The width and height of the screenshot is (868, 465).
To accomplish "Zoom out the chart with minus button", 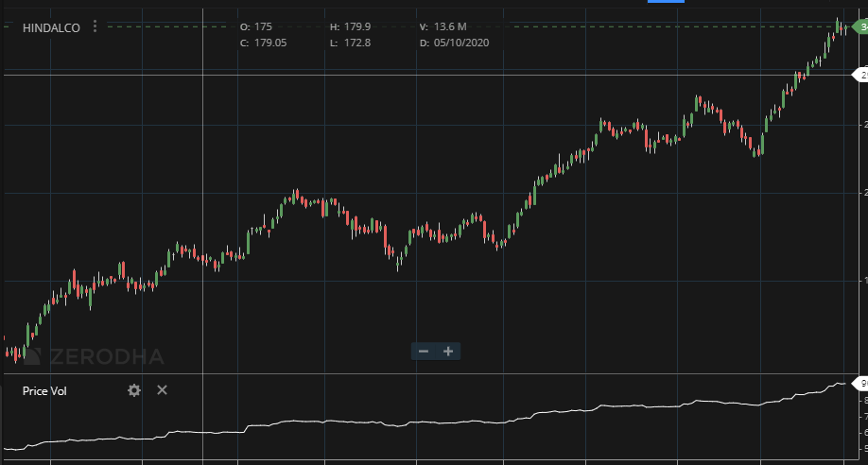I will click(x=424, y=351).
